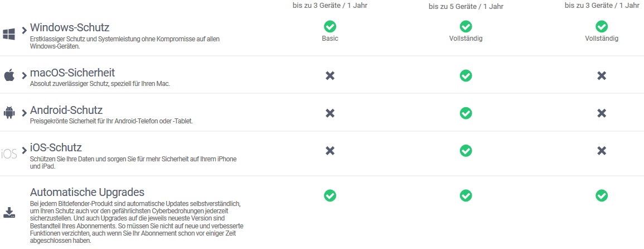Click the last-column checkmark for Automatische Upgrades
644x249 pixels.
(602, 195)
